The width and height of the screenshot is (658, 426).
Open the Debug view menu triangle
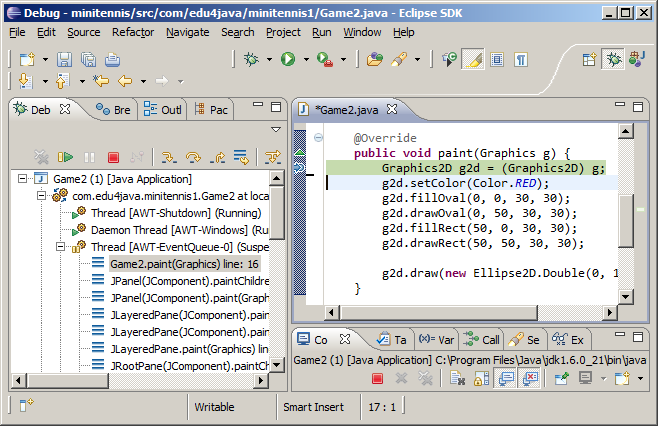point(276,129)
